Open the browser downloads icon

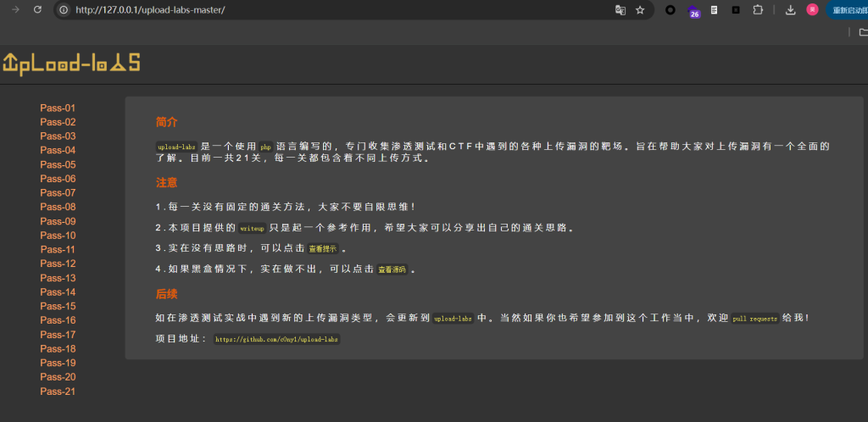click(790, 10)
